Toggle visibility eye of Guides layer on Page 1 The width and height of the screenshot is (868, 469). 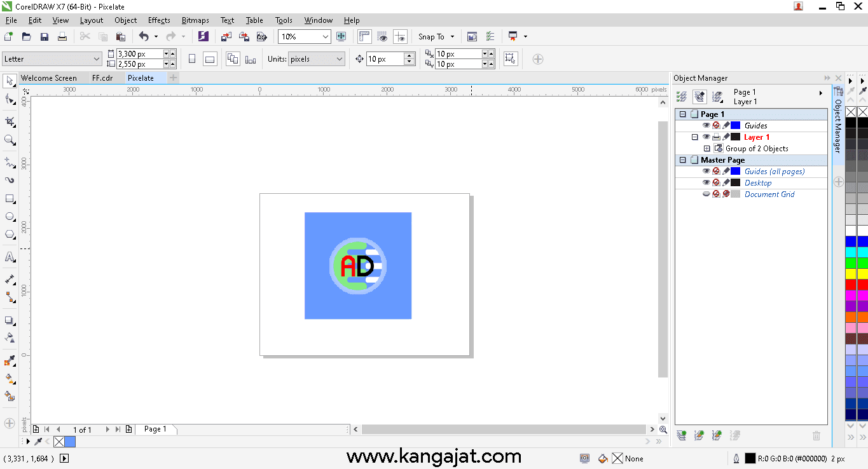click(706, 126)
